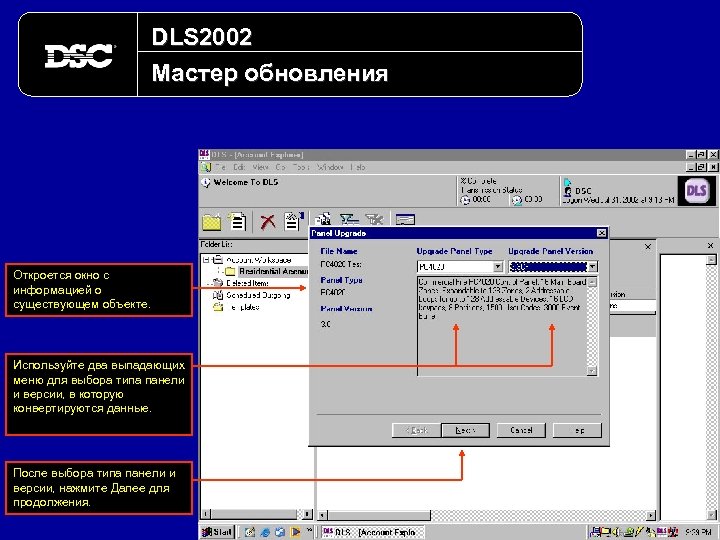
Task: Click the toolbar icon right of the pencil-document
Action: point(323,220)
